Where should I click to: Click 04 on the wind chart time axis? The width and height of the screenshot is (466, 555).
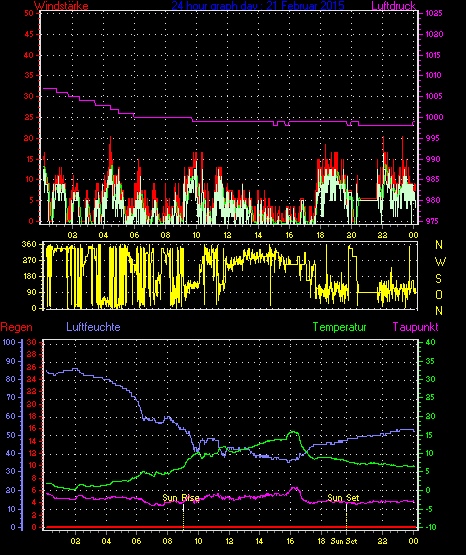coord(103,235)
